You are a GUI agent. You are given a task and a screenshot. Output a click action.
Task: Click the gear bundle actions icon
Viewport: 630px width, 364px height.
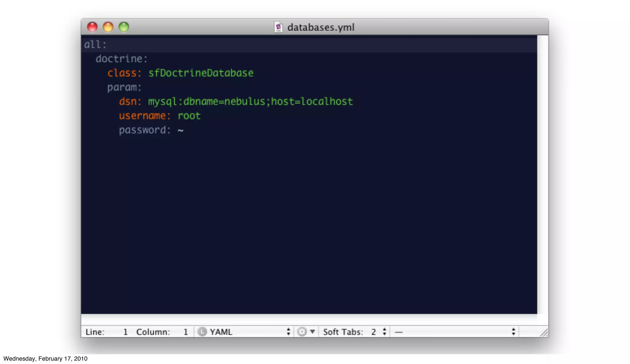pyautogui.click(x=302, y=332)
